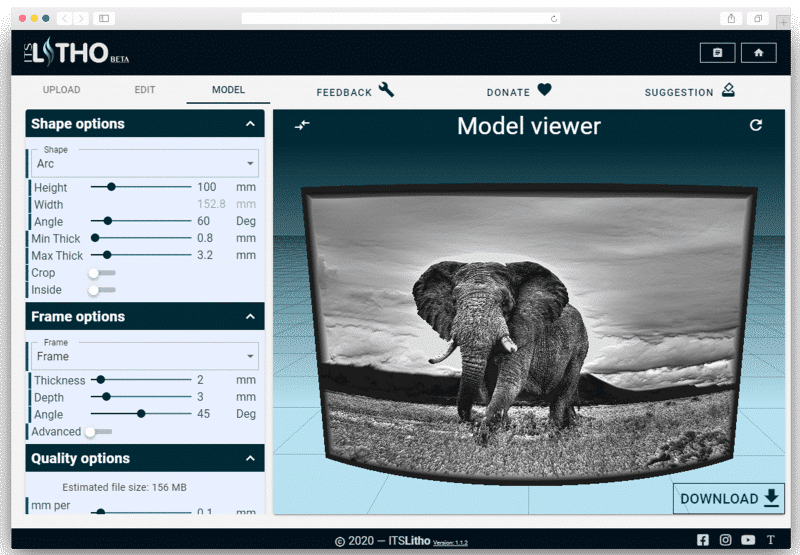
Task: Open the Frame type dropdown
Action: 145,356
